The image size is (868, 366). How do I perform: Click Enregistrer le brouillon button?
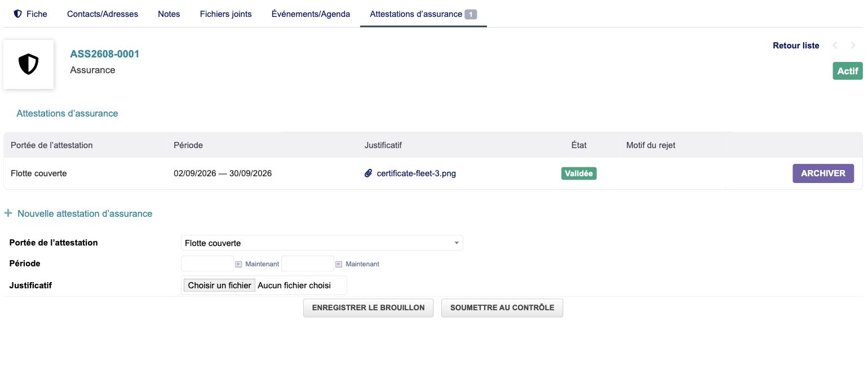pos(369,308)
